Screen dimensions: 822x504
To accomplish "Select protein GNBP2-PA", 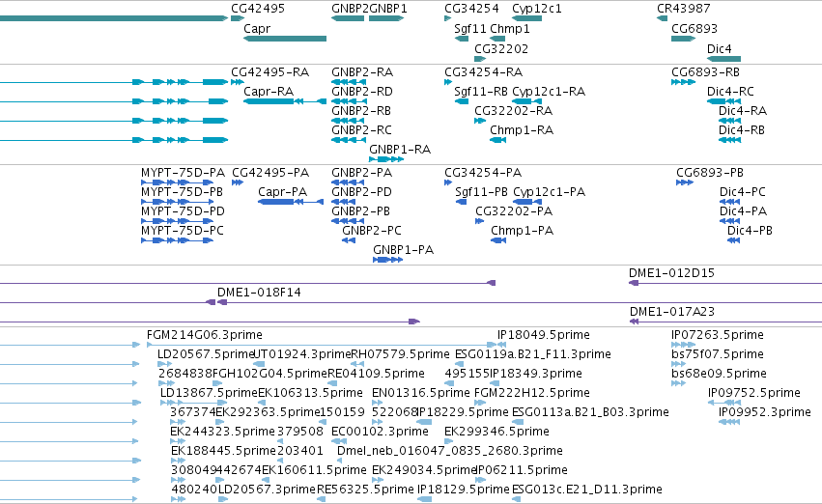I will [361, 173].
